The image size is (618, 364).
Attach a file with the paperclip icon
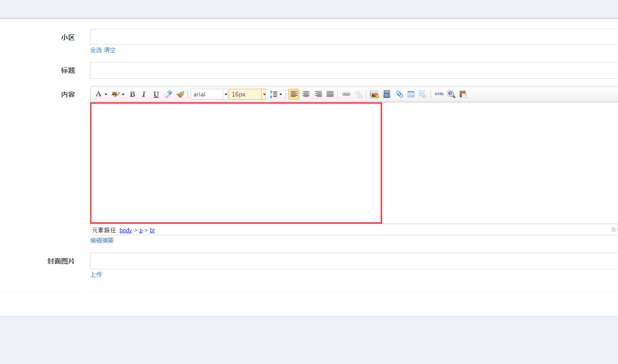(399, 94)
